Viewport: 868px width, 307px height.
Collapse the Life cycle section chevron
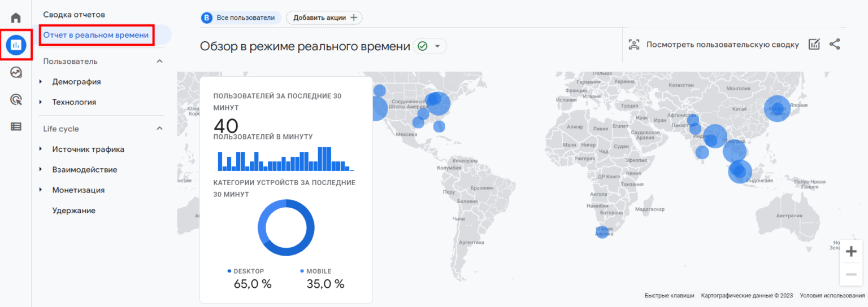click(x=159, y=129)
